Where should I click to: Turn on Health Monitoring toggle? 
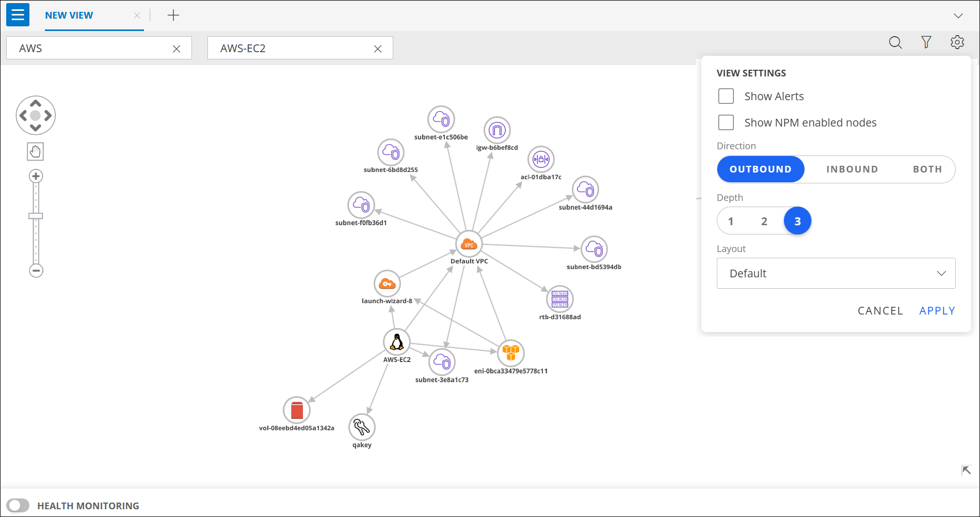click(18, 506)
